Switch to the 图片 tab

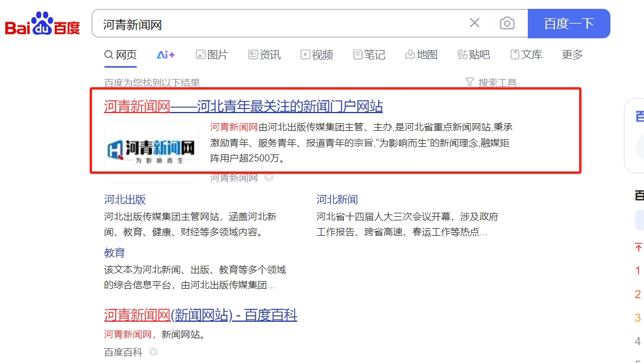point(212,55)
